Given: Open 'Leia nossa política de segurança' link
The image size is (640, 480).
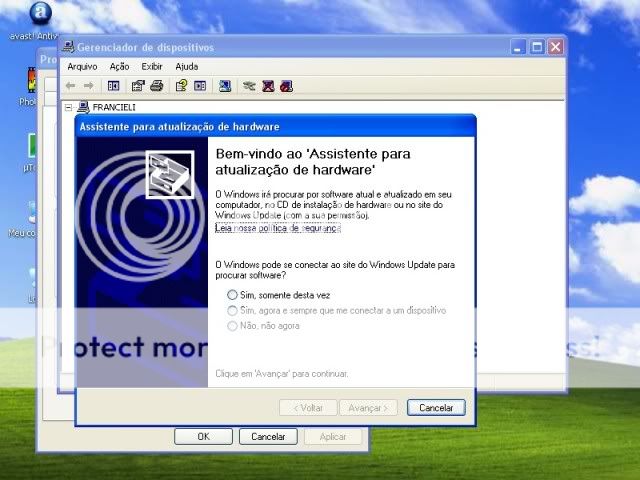Looking at the screenshot, I should tap(278, 228).
